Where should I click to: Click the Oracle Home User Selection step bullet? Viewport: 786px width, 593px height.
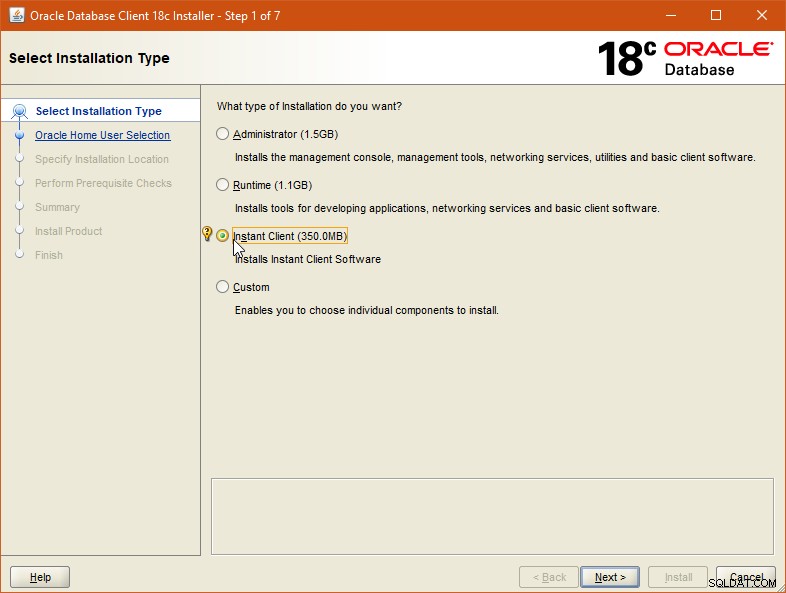pyautogui.click(x=20, y=135)
